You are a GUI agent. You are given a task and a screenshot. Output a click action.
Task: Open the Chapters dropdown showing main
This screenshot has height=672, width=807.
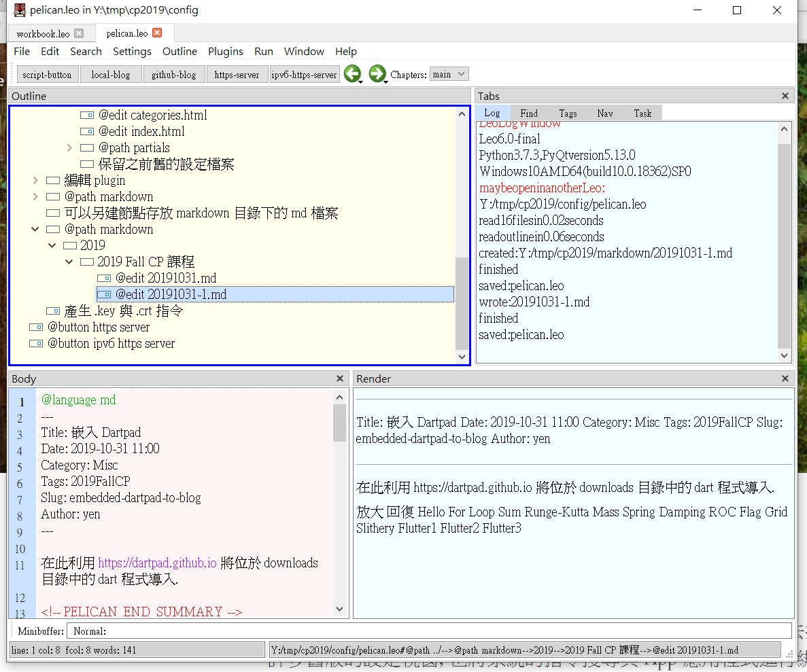click(x=449, y=74)
